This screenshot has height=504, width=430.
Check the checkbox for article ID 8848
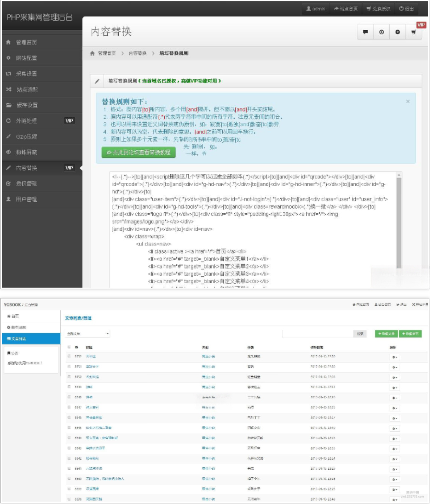tap(69, 397)
